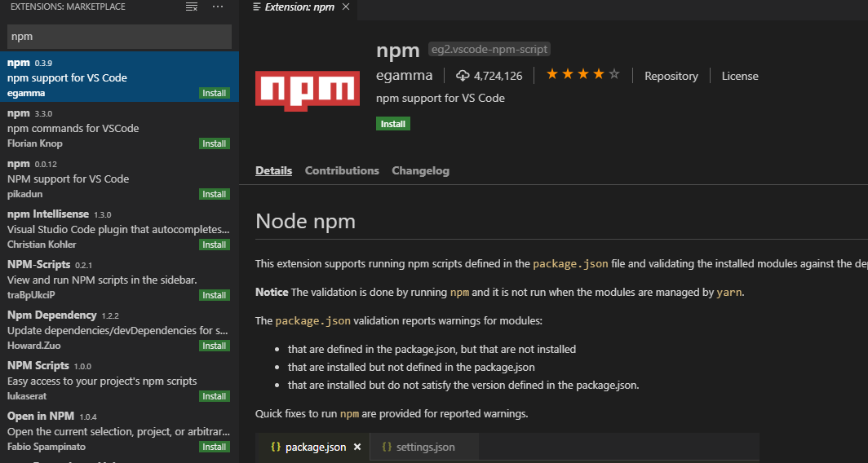Click the 4,724,126 install count
The width and height of the screenshot is (868, 463).
tap(498, 77)
